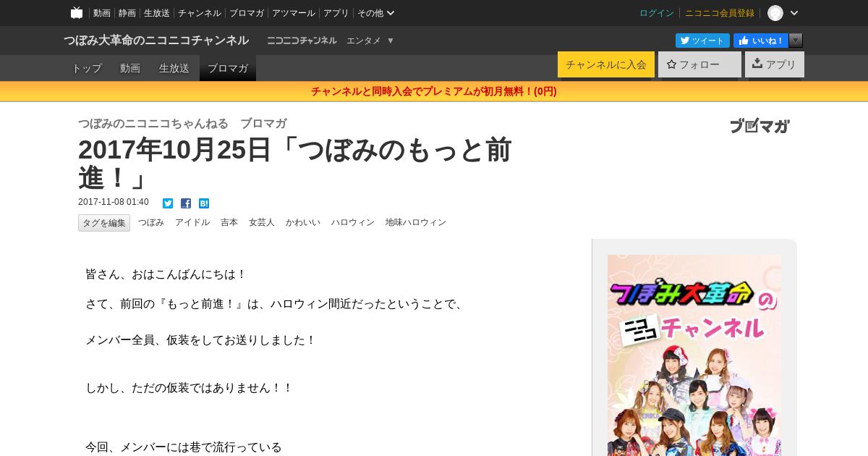Click the premium free-month banner
The width and height of the screenshot is (868, 456).
coord(434,91)
